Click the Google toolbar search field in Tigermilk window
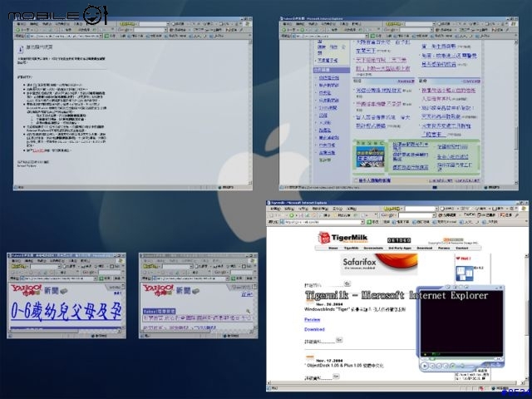 (415, 215)
